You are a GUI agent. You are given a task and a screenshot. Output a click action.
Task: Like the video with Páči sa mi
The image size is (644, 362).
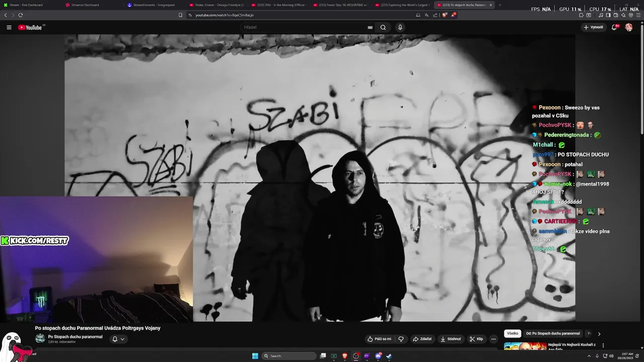[379, 339]
